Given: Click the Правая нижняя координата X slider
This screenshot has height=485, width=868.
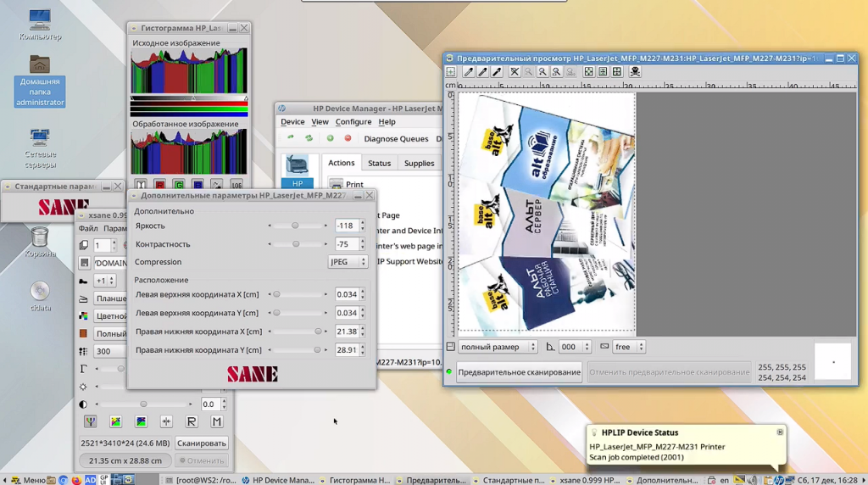Looking at the screenshot, I should pos(298,332).
